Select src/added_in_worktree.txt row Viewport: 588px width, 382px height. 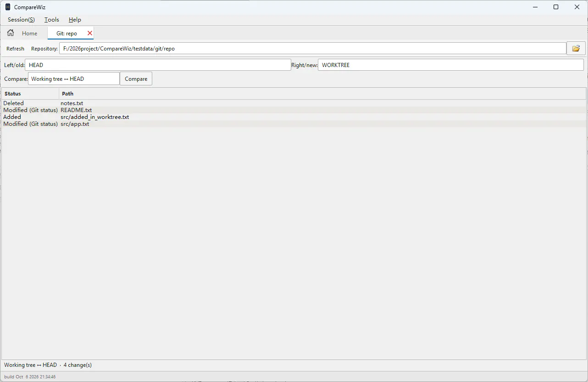coord(294,117)
